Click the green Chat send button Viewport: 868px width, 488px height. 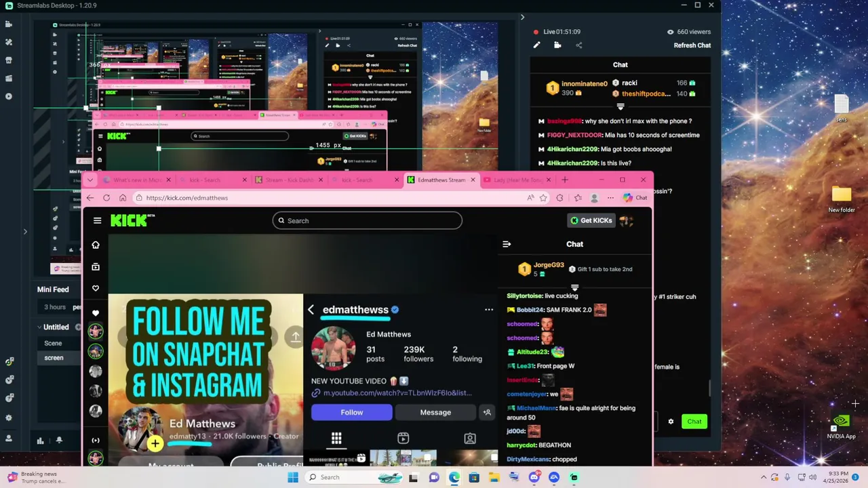pyautogui.click(x=694, y=422)
